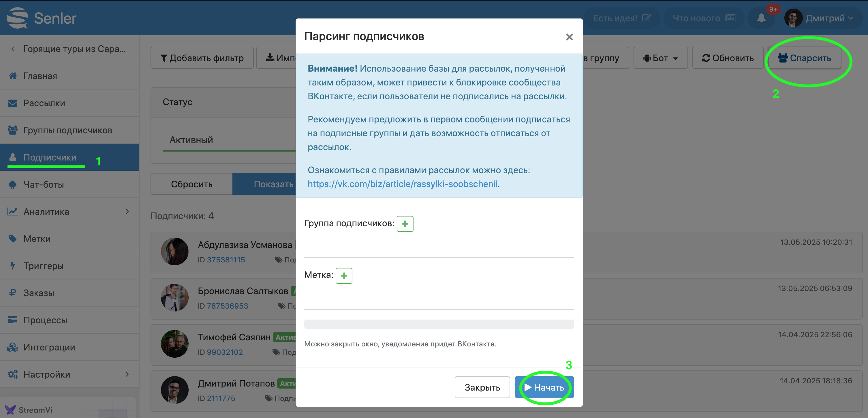The image size is (868, 418).
Task: Open ID link 99032102
Action: [224, 352]
